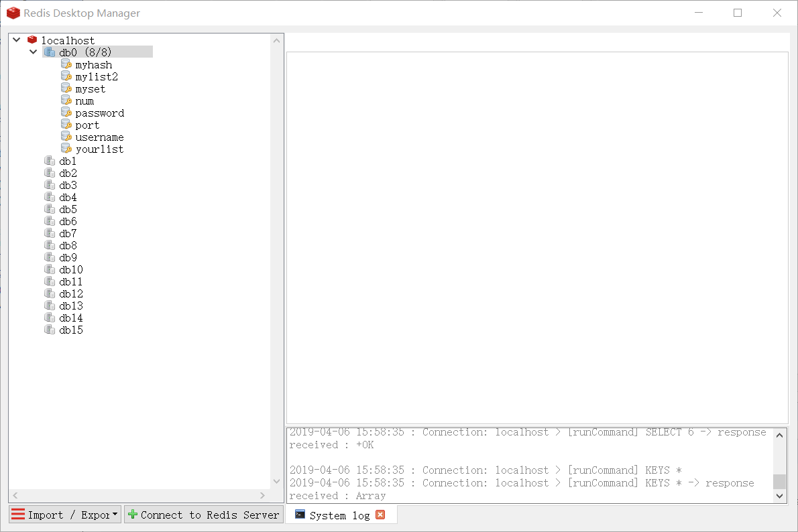
Task: Click the key icon beside port
Action: coord(66,125)
